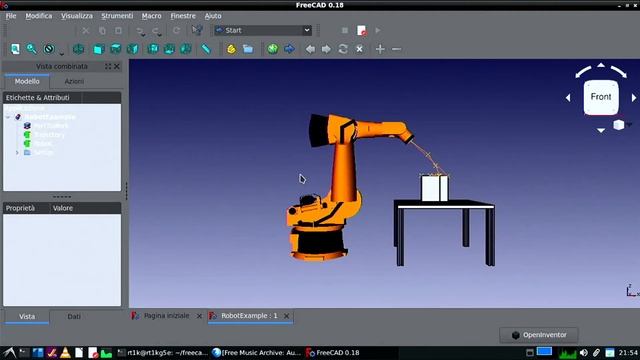The image size is (640, 360).
Task: Click the What's This help icon
Action: [x=197, y=30]
